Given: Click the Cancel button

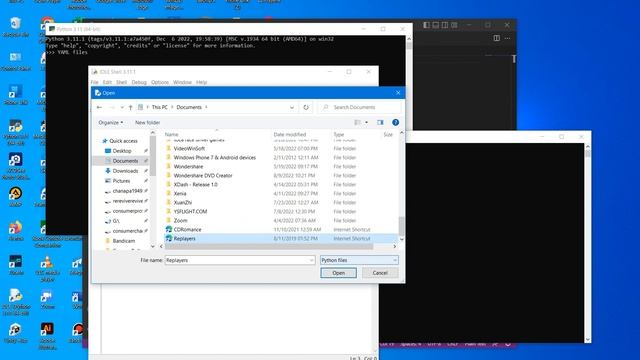Looking at the screenshot, I should pyautogui.click(x=380, y=273).
